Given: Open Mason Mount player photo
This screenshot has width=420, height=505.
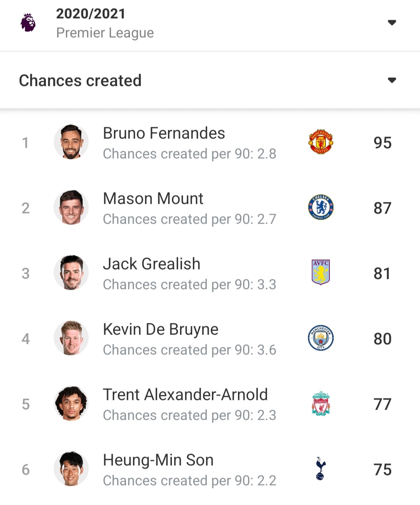Looking at the screenshot, I should (x=71, y=207).
